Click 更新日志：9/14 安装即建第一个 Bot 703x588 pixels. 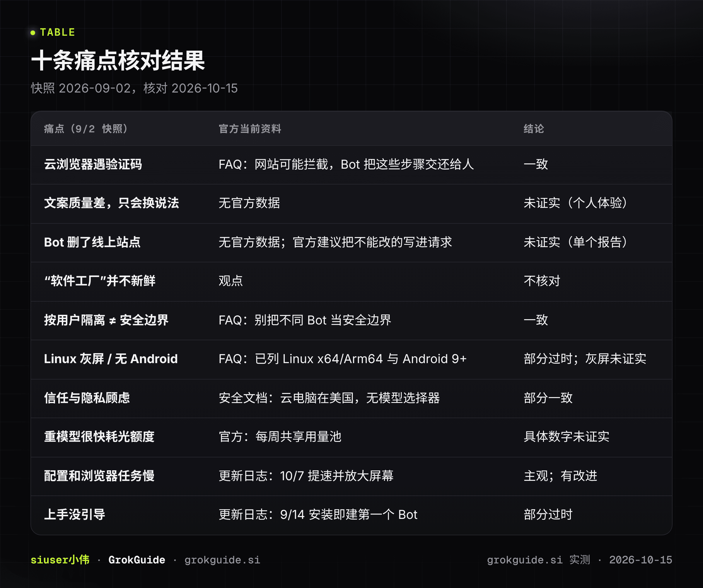pyautogui.click(x=318, y=514)
